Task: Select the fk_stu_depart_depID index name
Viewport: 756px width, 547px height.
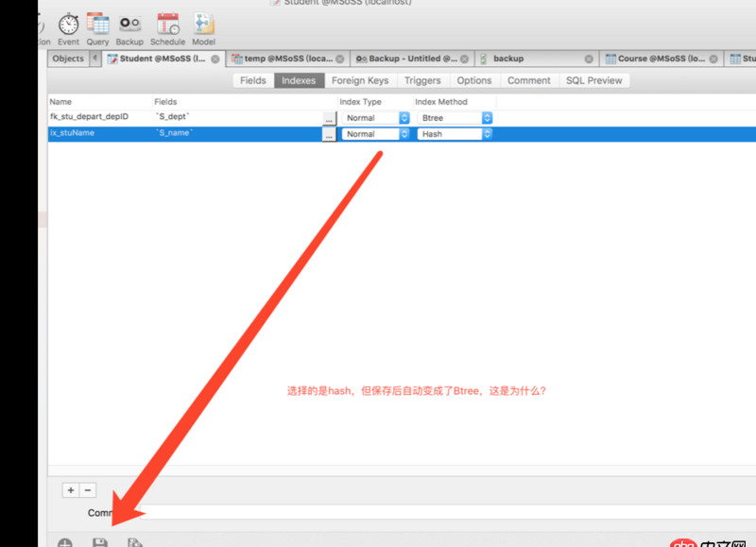Action: [x=89, y=116]
